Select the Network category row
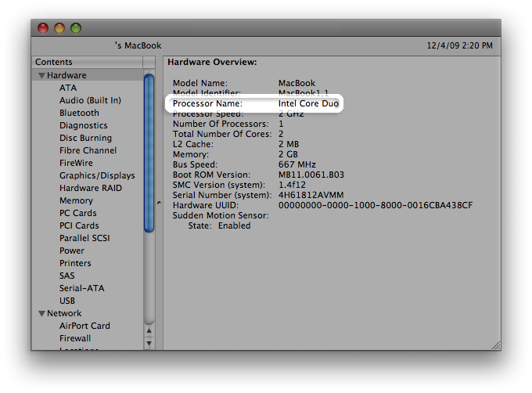The height and width of the screenshot is (393, 532). tap(88, 313)
